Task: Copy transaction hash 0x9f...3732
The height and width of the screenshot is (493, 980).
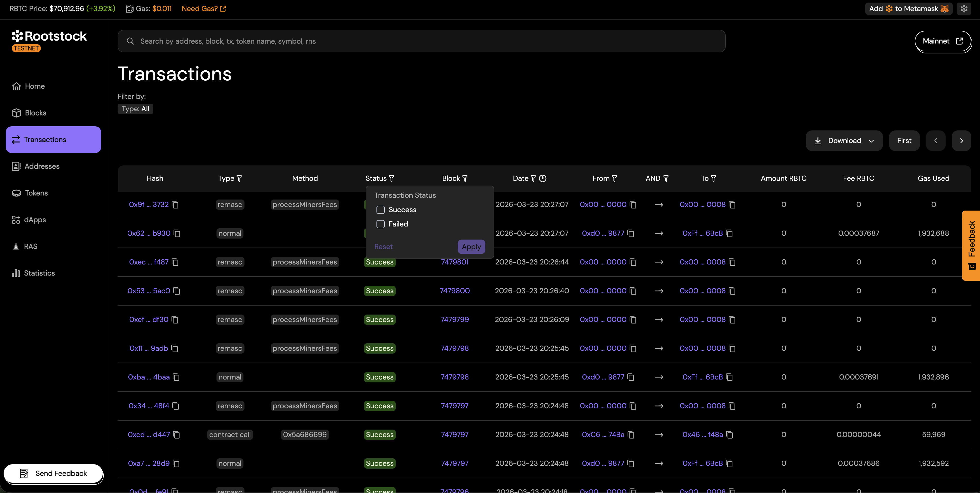Action: coord(175,205)
